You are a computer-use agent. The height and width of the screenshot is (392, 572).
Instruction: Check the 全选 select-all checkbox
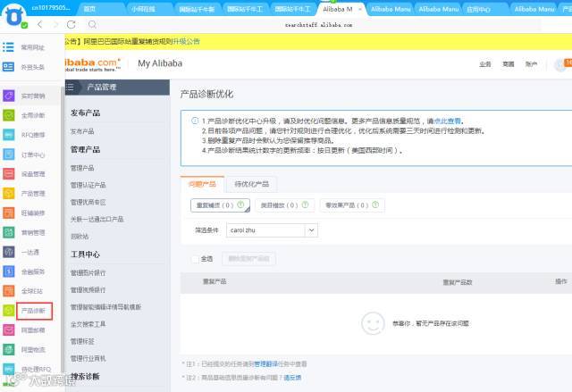(195, 259)
